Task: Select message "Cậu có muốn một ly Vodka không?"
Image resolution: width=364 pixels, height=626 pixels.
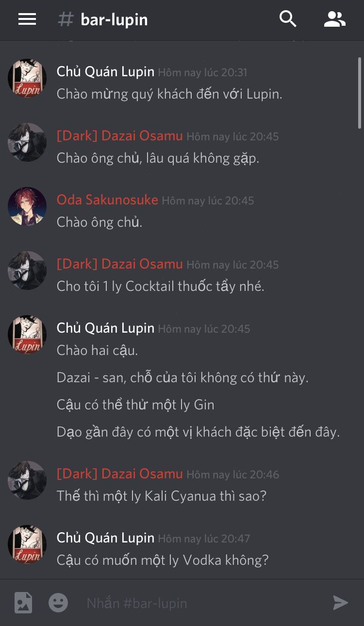Action: pos(163,560)
